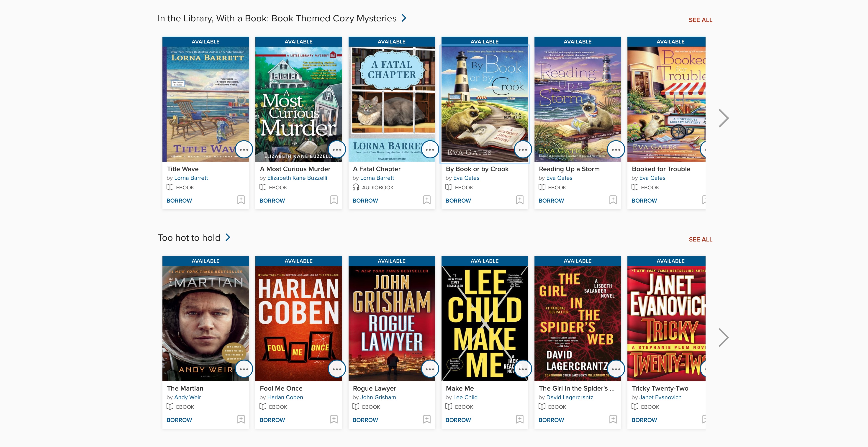Add By Book or by Crook to wish list
This screenshot has height=447, width=868.
(520, 200)
